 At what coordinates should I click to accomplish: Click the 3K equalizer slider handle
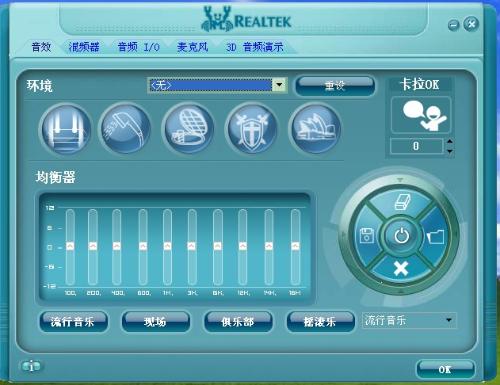(192, 246)
